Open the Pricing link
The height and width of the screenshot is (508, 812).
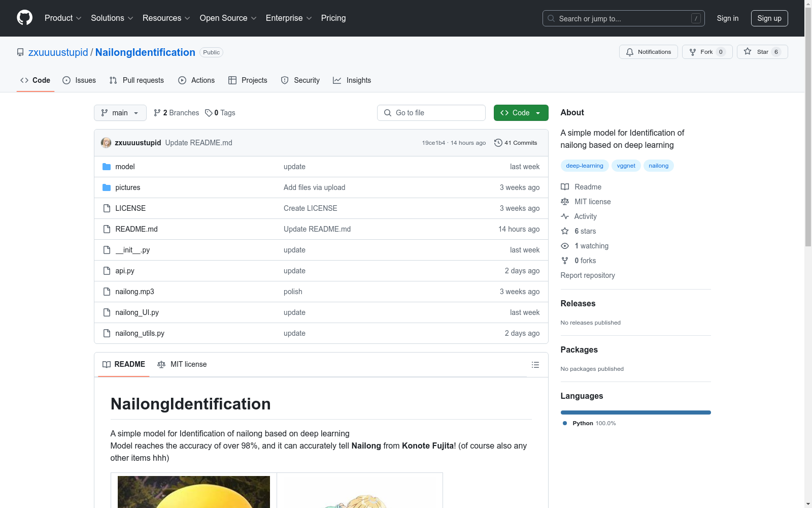click(333, 18)
